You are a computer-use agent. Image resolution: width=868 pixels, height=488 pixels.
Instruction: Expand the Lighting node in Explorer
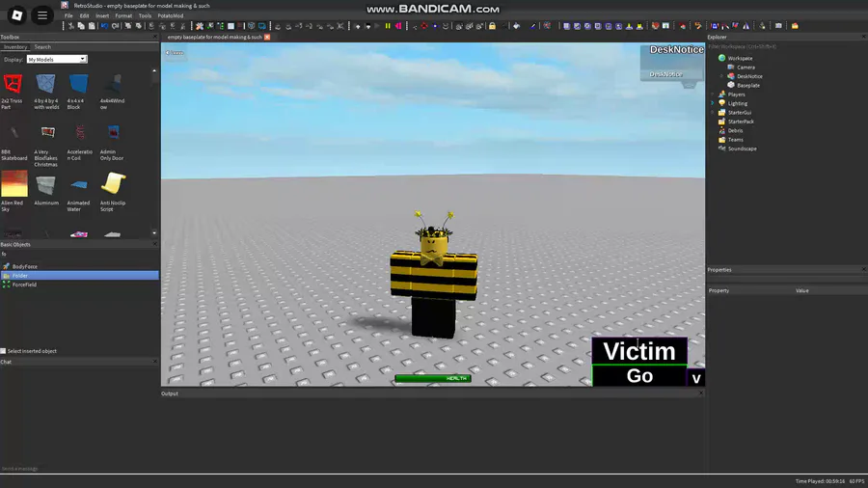pyautogui.click(x=713, y=103)
